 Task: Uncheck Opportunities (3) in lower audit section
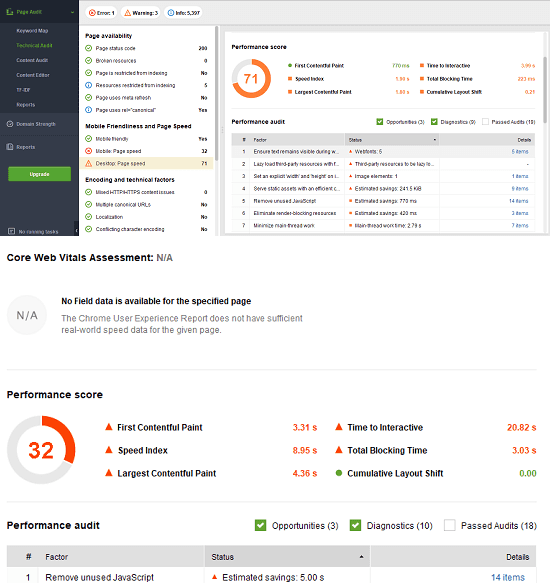pyautogui.click(x=260, y=525)
